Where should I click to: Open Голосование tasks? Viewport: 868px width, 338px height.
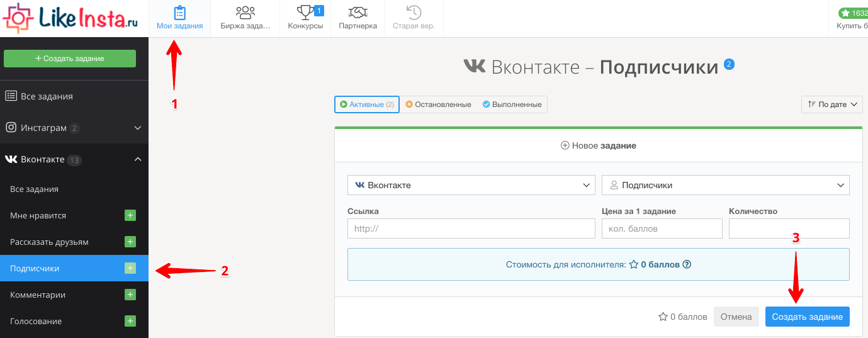tap(36, 321)
